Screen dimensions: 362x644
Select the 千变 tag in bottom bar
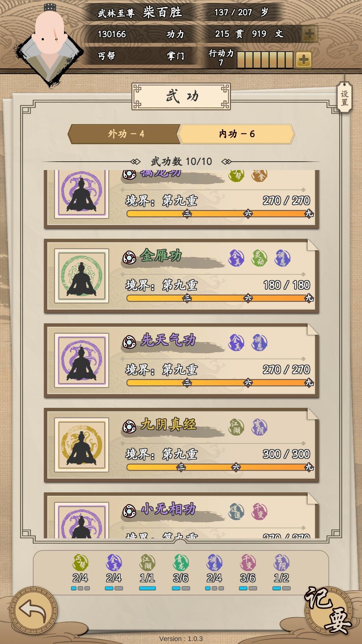[x=248, y=562]
